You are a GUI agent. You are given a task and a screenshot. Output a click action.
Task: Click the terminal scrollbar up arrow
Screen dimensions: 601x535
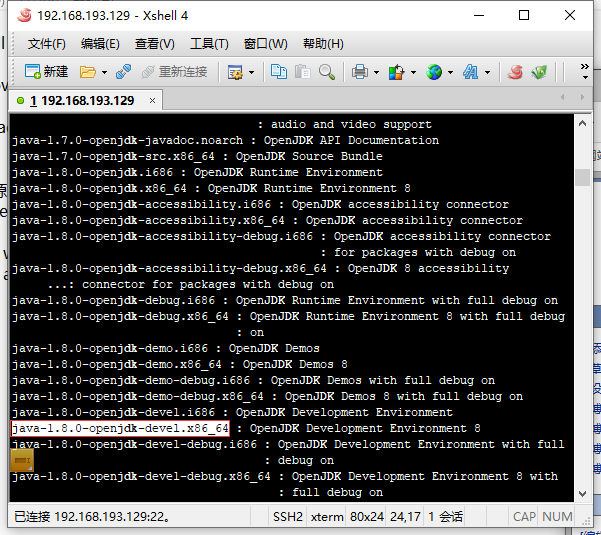tap(583, 123)
